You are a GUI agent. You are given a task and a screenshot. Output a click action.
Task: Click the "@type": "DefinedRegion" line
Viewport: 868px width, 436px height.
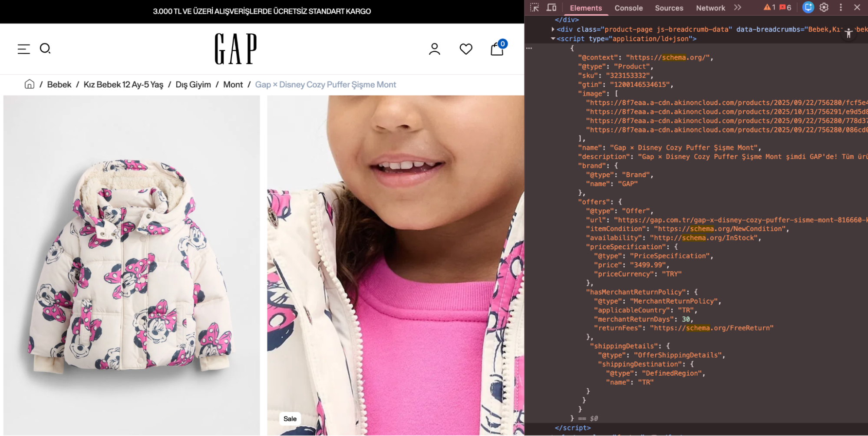[656, 373]
